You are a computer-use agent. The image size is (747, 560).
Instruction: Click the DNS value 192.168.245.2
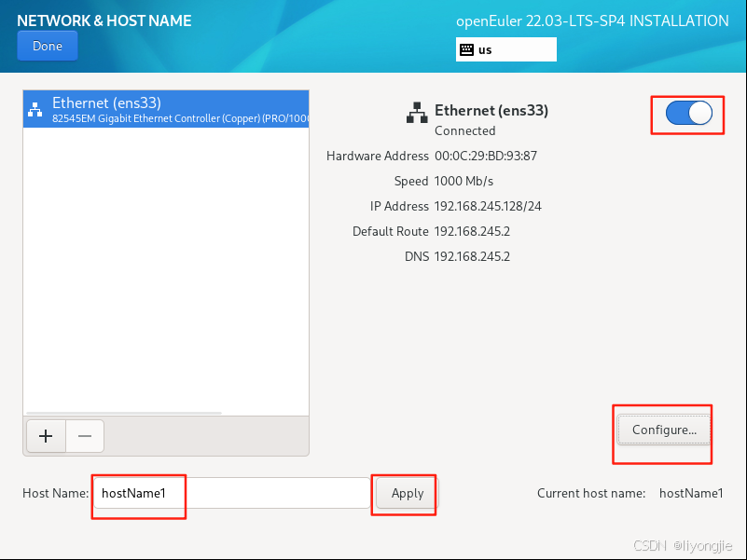(472, 256)
